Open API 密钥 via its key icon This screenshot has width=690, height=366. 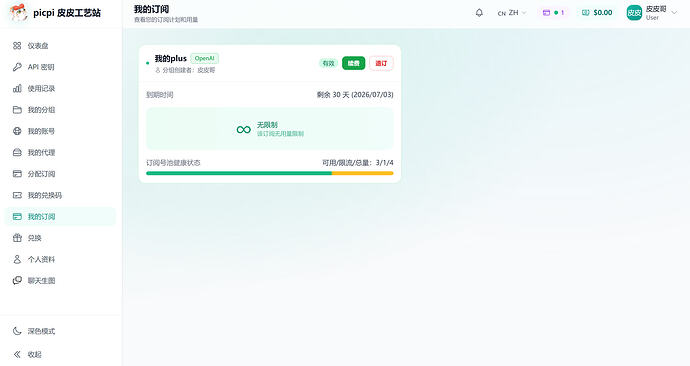point(17,67)
